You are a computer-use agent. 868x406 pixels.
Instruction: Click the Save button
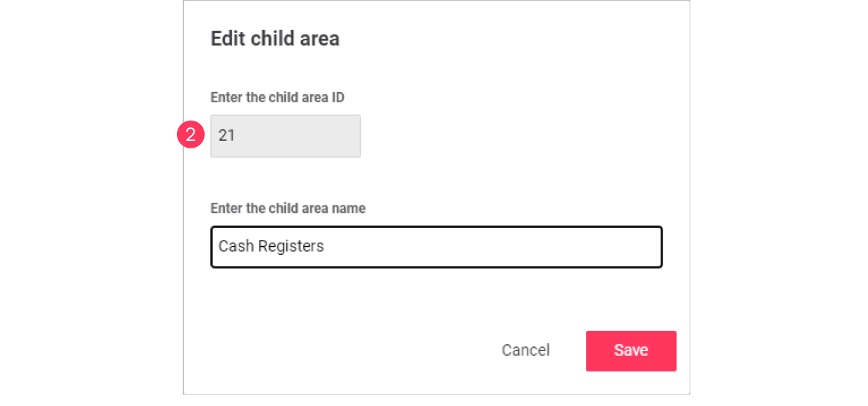tap(631, 350)
